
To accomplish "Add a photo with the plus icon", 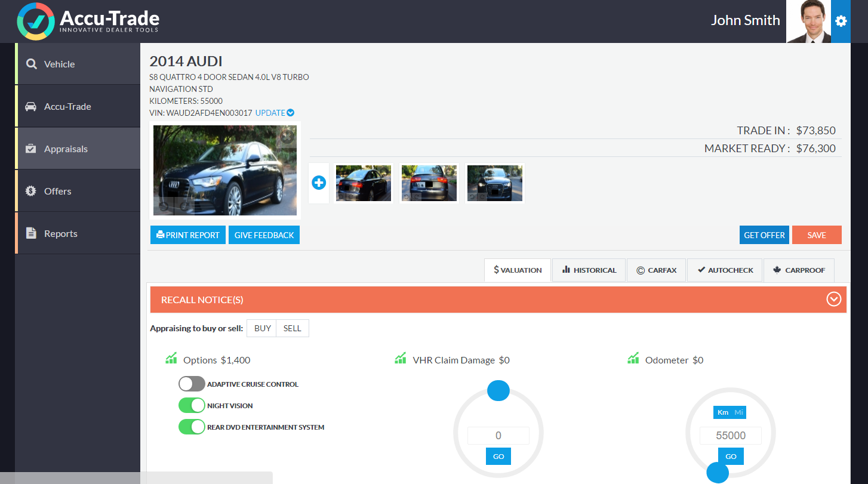I will point(319,183).
